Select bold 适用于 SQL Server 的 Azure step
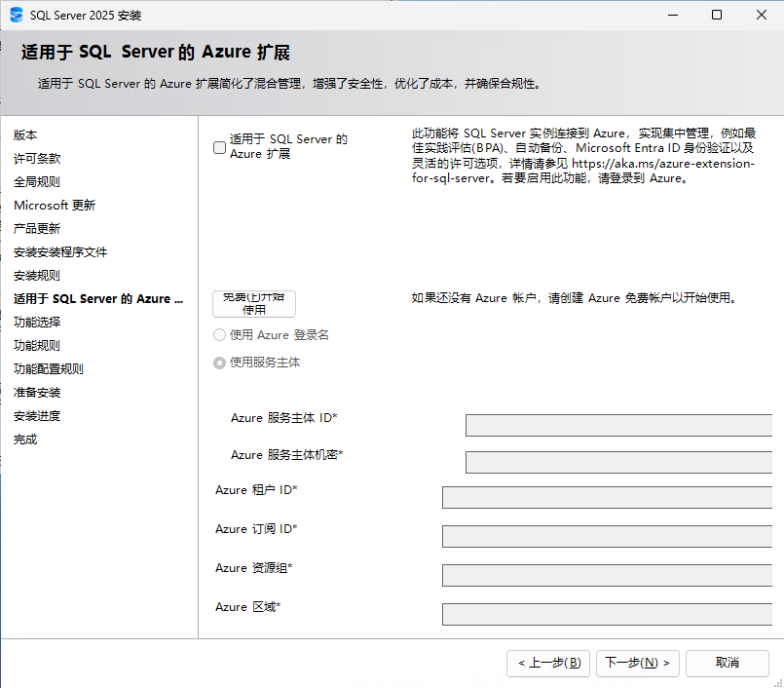 pyautogui.click(x=98, y=299)
